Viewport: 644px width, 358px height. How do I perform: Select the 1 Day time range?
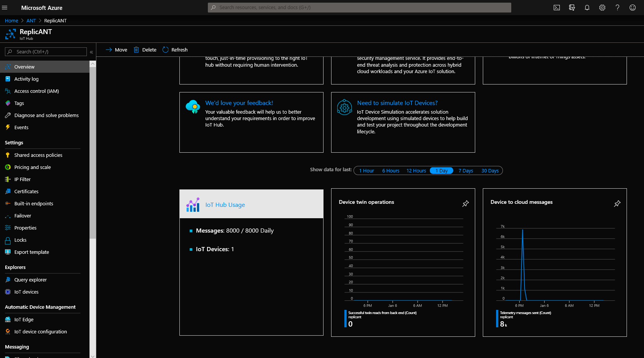pos(441,171)
